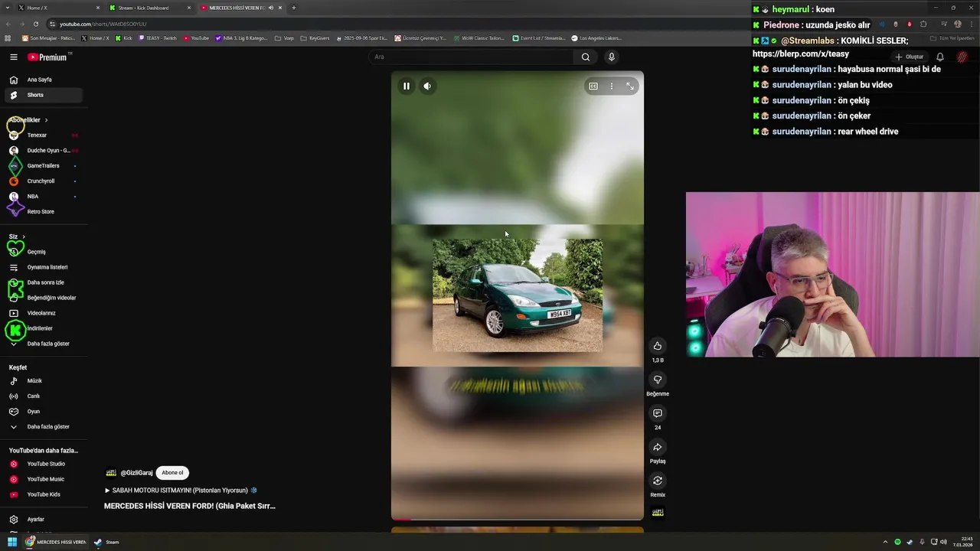Open the @GizliGaraj channel link

[136, 473]
